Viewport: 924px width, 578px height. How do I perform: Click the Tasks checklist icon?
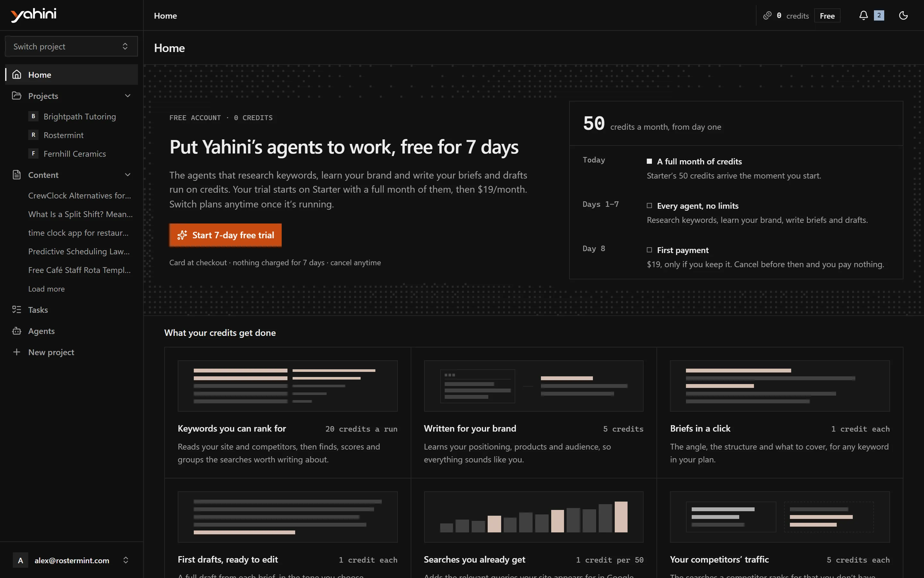(x=16, y=310)
